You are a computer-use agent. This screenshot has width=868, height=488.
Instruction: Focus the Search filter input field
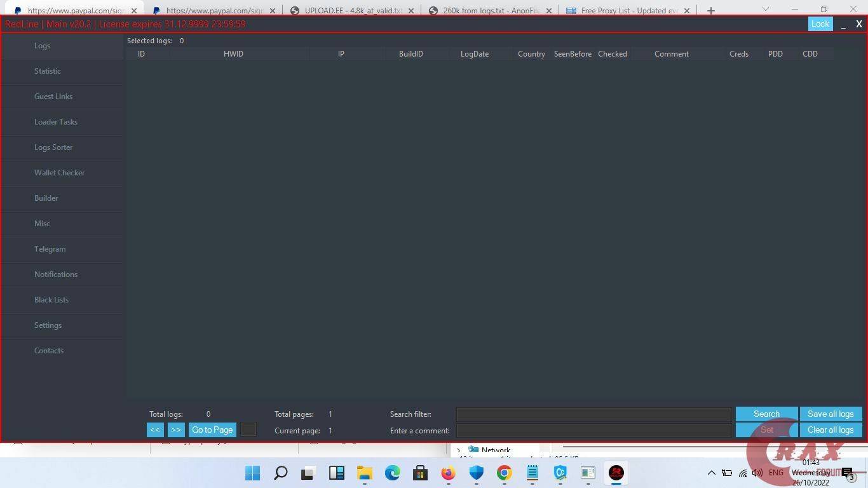tap(594, 414)
